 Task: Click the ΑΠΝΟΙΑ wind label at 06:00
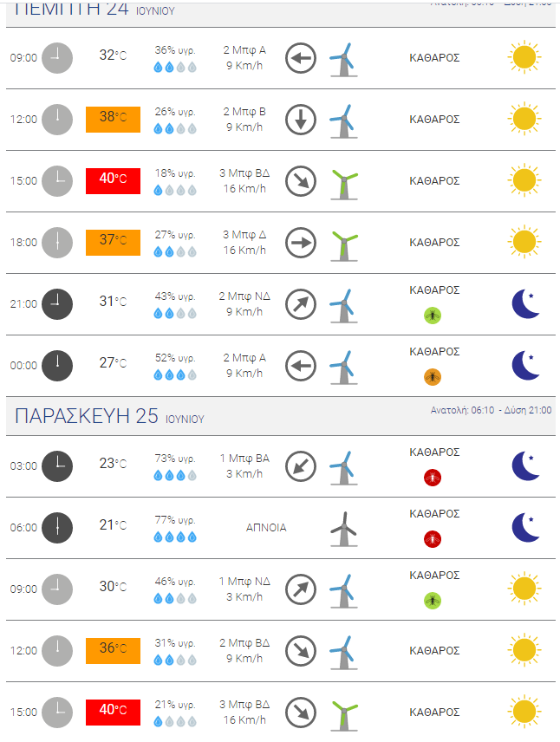[x=266, y=528]
